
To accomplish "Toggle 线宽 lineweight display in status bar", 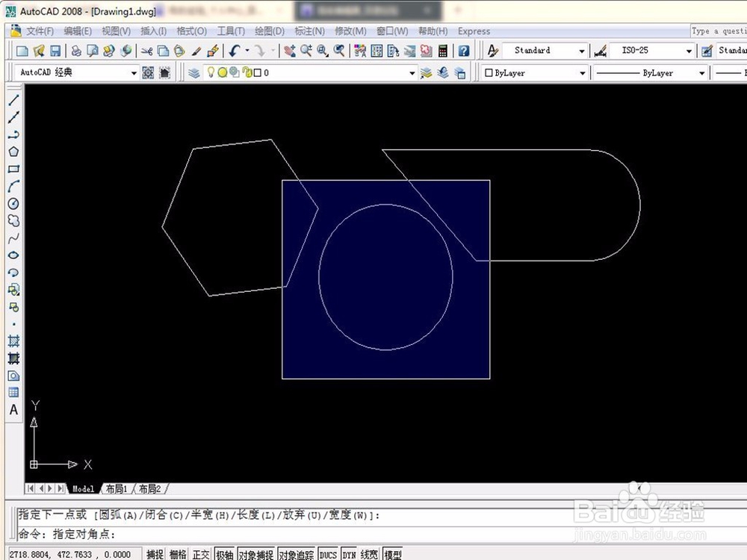I will pyautogui.click(x=369, y=554).
